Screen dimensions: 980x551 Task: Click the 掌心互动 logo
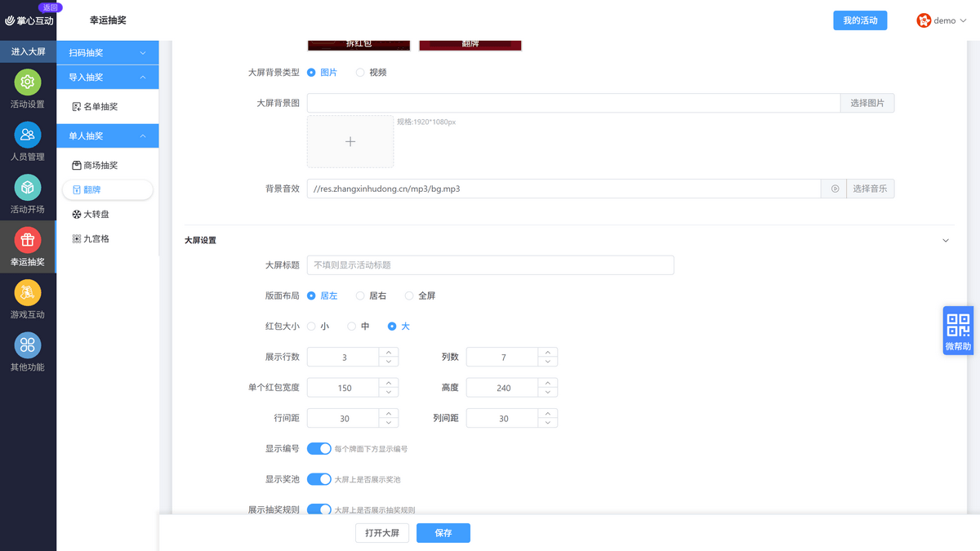(x=29, y=20)
